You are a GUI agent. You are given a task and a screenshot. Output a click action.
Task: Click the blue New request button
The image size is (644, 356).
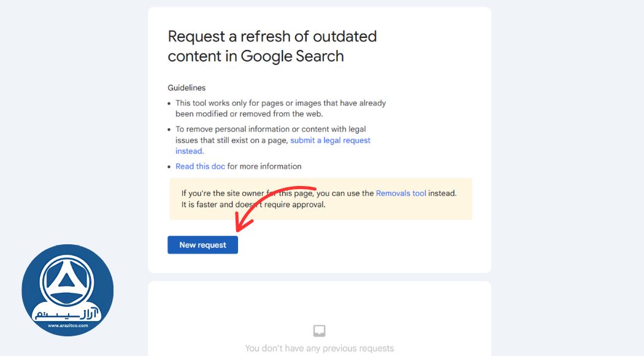[x=202, y=245]
